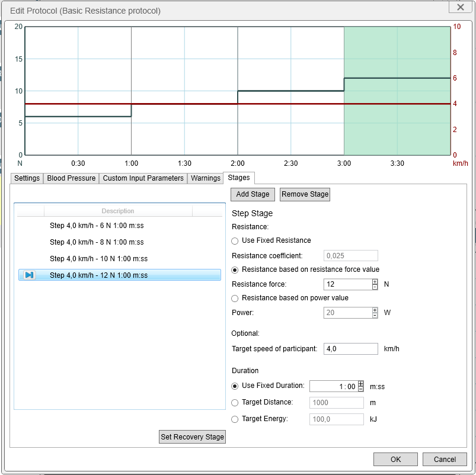This screenshot has width=476, height=475.
Task: Click the green highlighted stage in chart
Action: coord(397,91)
